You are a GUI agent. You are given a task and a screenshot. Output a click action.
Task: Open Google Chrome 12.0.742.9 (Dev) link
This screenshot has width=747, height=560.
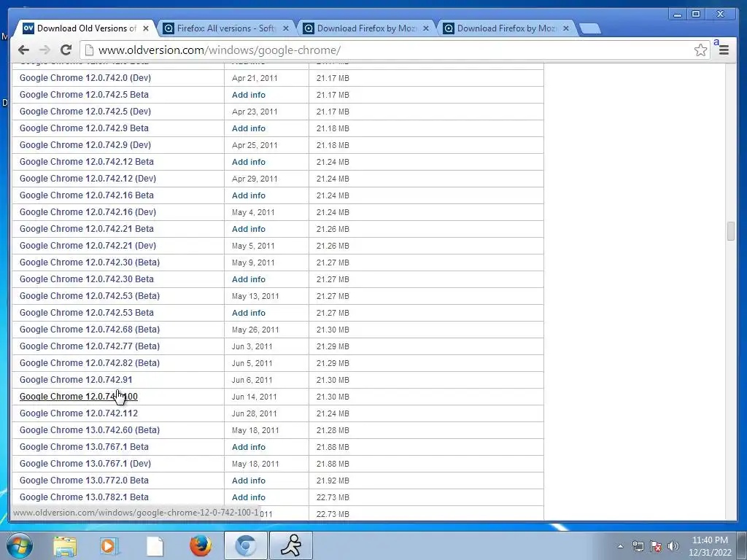pos(85,145)
